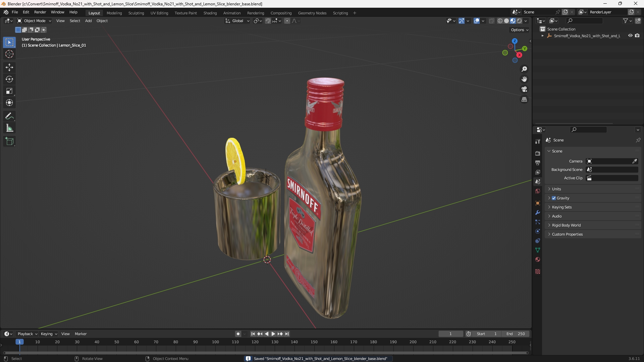Select the Move tool
Screen dimensions: 644x362
(9, 67)
